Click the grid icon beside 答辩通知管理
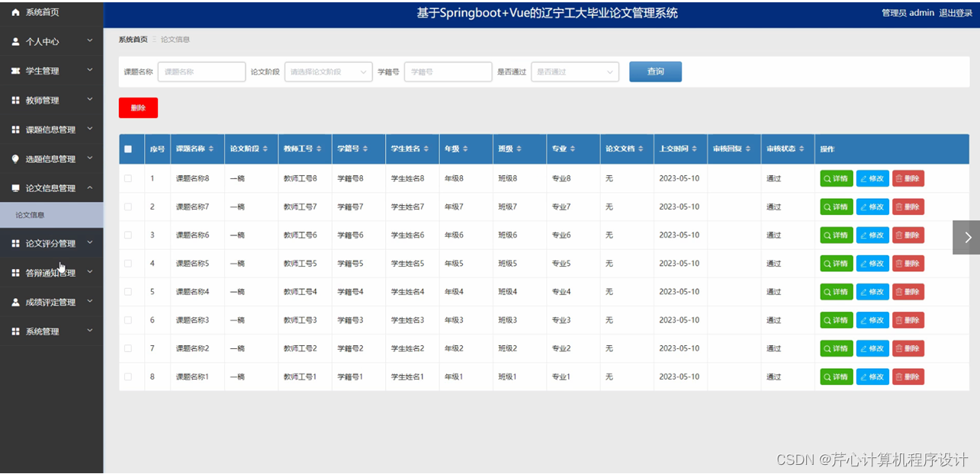980x474 pixels. (15, 273)
